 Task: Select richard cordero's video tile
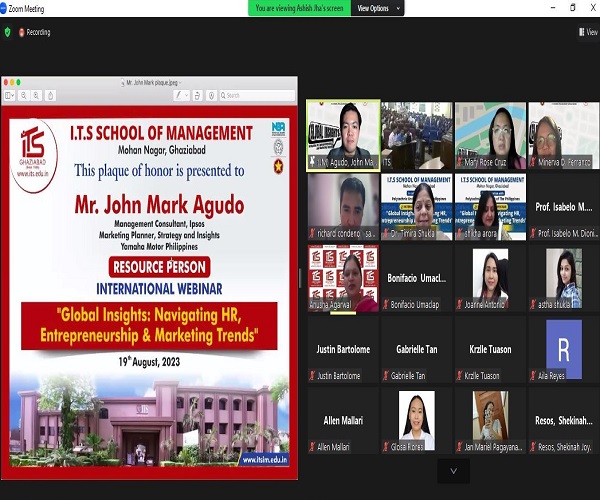343,207
